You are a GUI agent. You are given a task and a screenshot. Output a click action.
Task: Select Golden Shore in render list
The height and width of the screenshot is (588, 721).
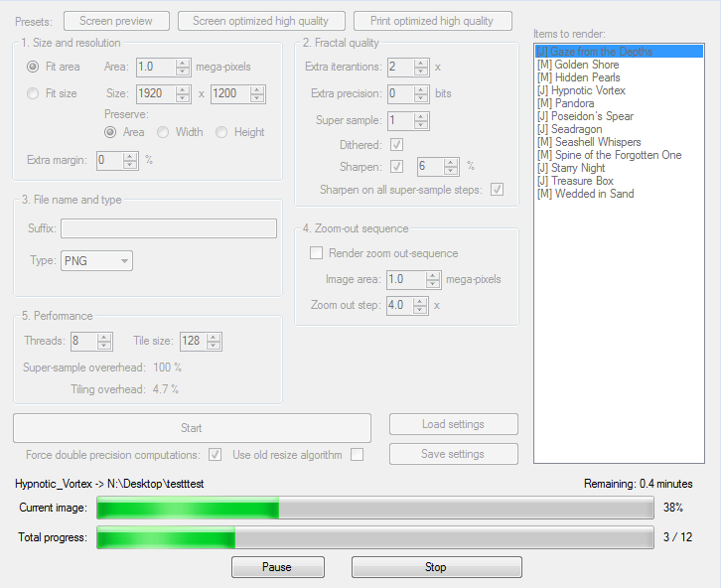pyautogui.click(x=581, y=65)
